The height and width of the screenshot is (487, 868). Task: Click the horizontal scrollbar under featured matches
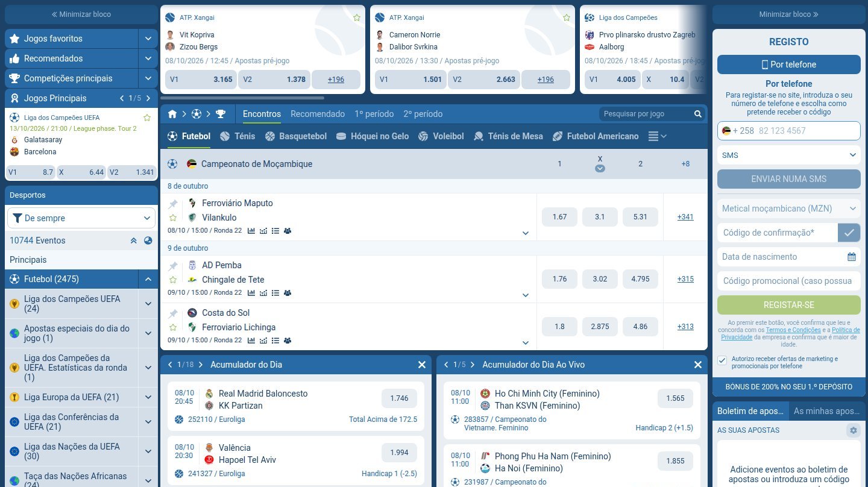242,98
